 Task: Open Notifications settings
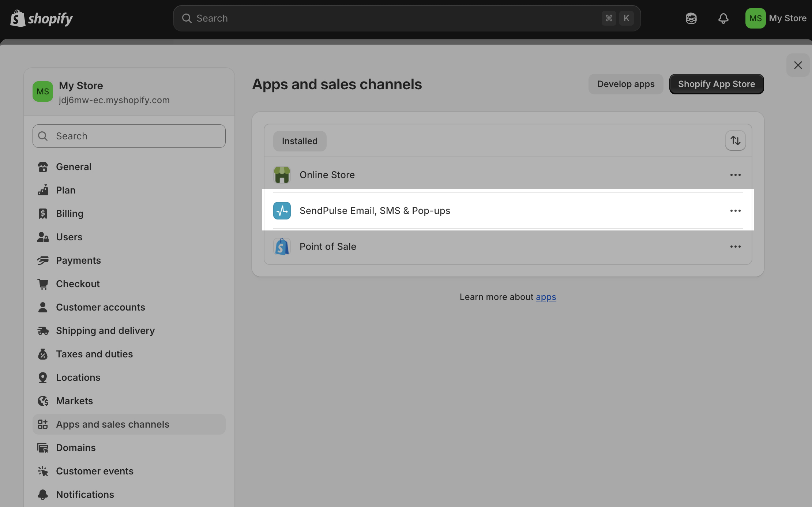pyautogui.click(x=129, y=495)
